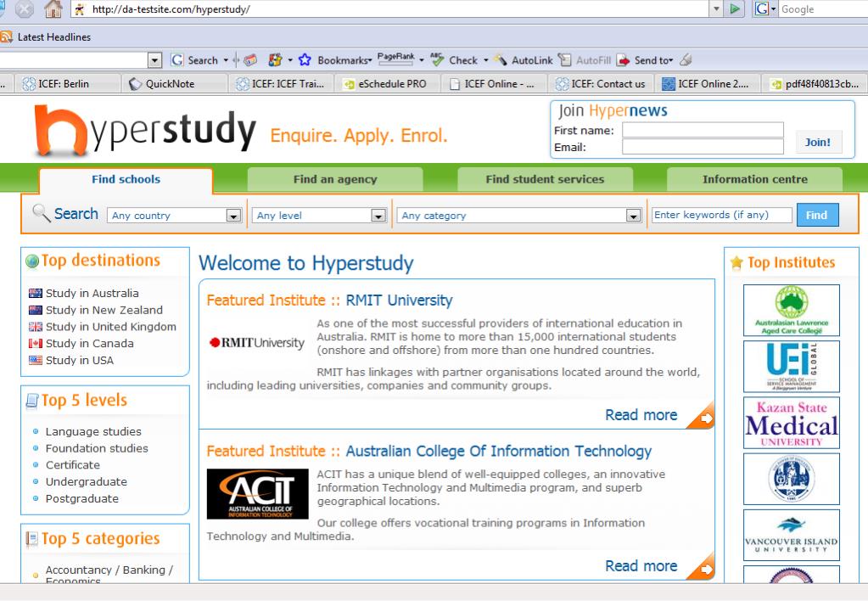Screen dimensions: 868x601
Task: Open the Australasian Lawrence Aged Care College thumbnail
Action: click(x=791, y=310)
